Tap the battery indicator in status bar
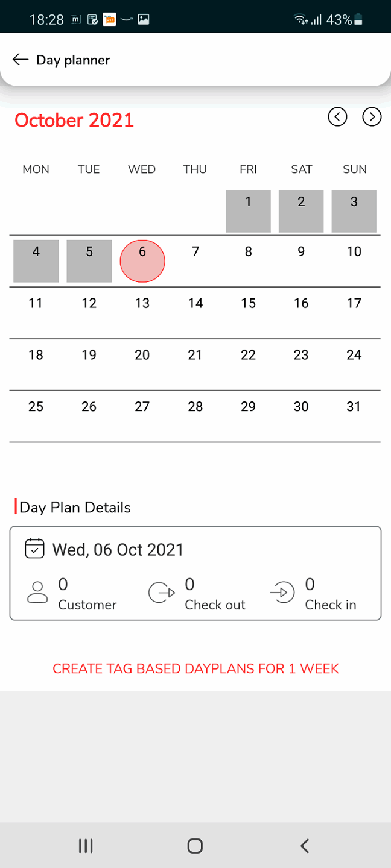The width and height of the screenshot is (391, 868). tap(358, 20)
